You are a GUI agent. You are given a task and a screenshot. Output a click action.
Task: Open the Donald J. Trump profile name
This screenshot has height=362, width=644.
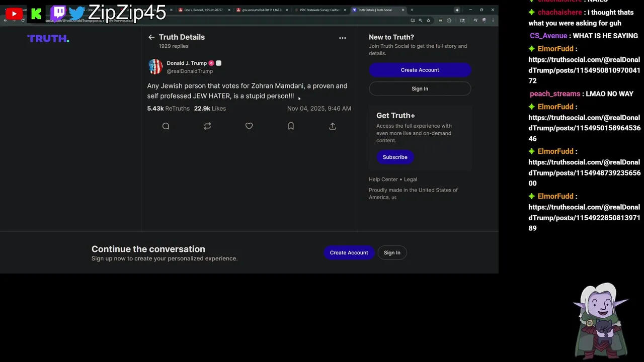pos(187,63)
